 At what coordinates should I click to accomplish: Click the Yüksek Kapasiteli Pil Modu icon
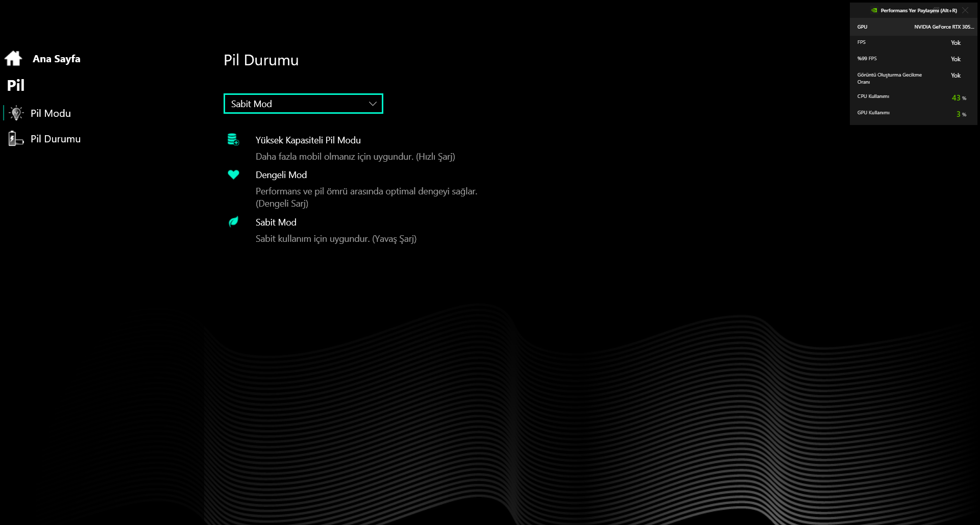coord(233,139)
